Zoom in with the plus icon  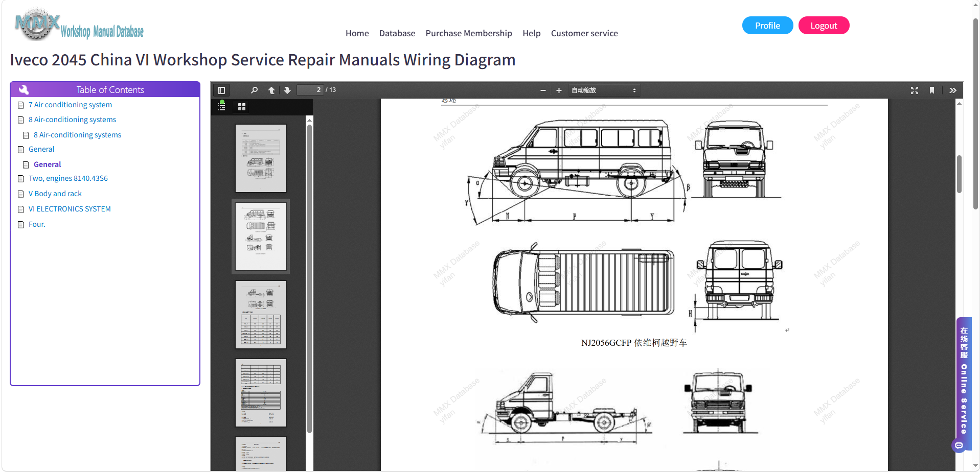(559, 90)
